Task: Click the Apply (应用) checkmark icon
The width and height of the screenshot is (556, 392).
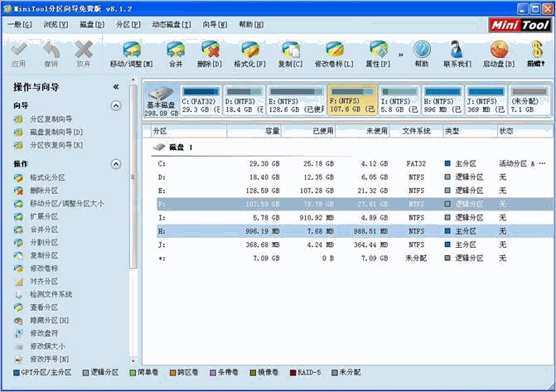Action: [x=19, y=50]
